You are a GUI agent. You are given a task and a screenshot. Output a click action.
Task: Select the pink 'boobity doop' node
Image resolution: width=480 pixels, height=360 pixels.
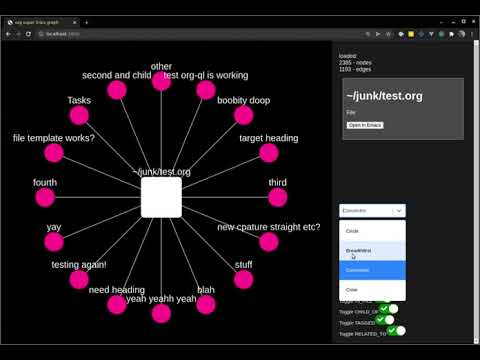pos(243,115)
